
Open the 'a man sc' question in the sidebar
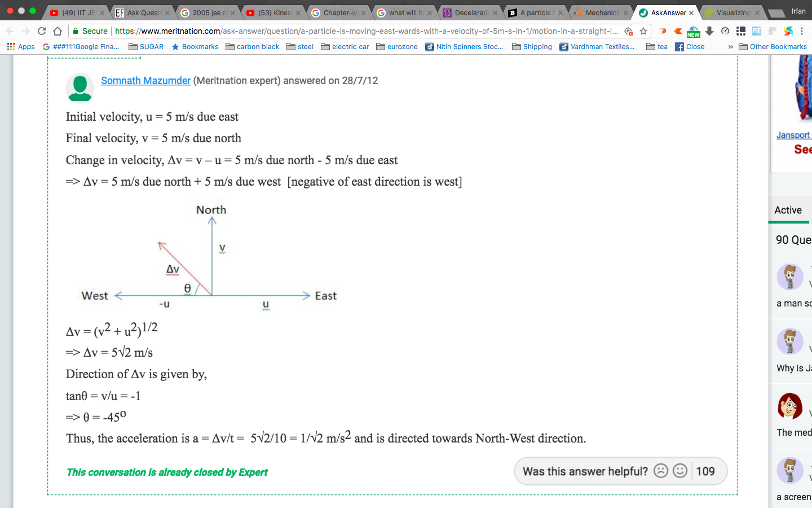tap(794, 303)
